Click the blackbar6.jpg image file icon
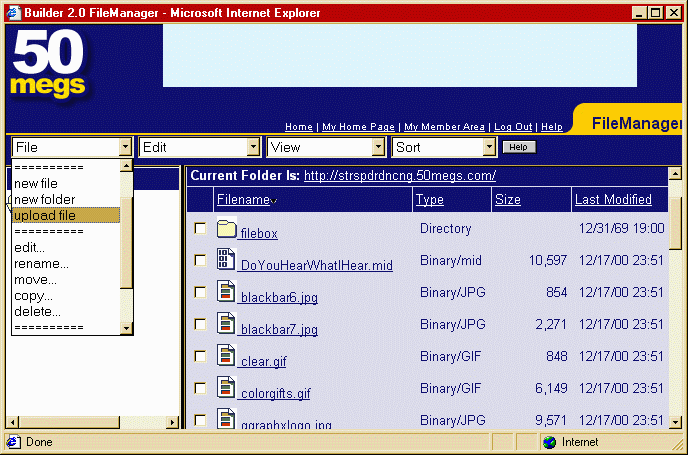Viewport: 688px width, 455px height. [x=226, y=293]
